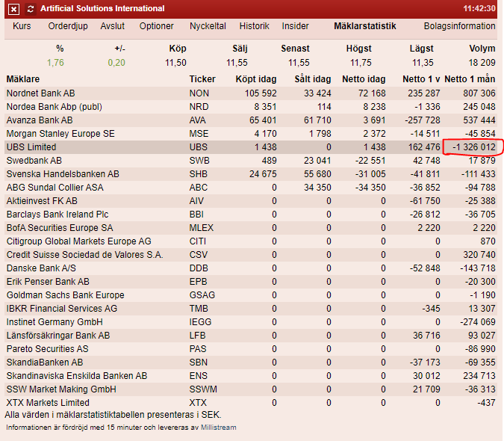Screen dimensions: 504x441
Task: Click IBKR Financial Services AG entry
Action: pos(62,309)
